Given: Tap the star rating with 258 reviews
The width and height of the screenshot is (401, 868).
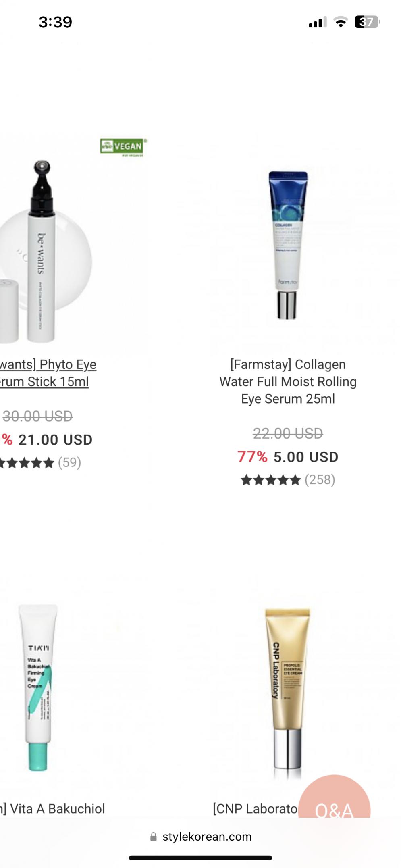Looking at the screenshot, I should (288, 480).
